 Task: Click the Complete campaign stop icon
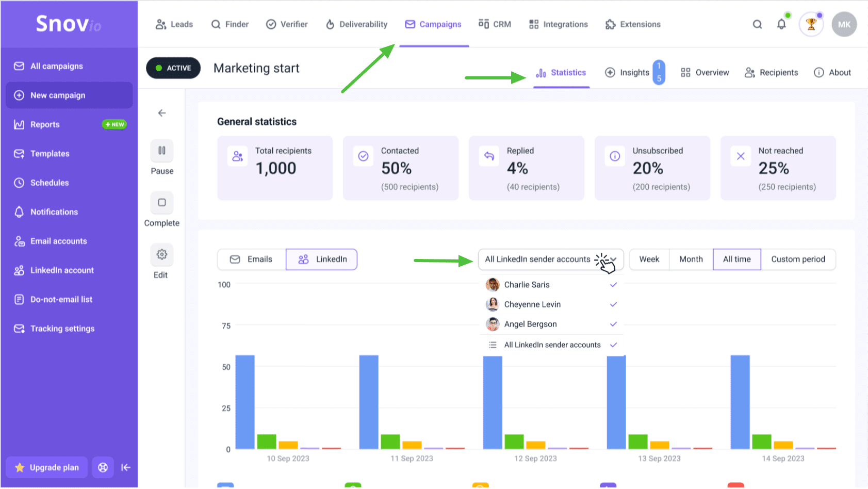162,203
